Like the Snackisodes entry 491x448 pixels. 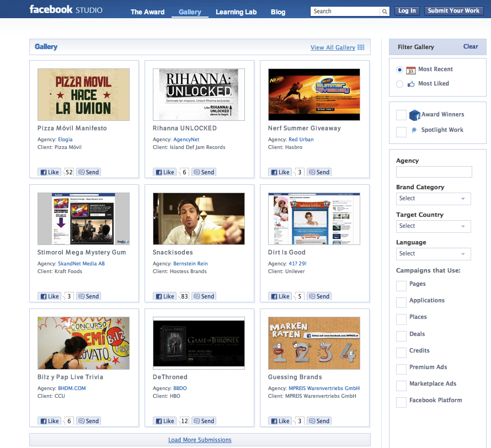click(165, 296)
